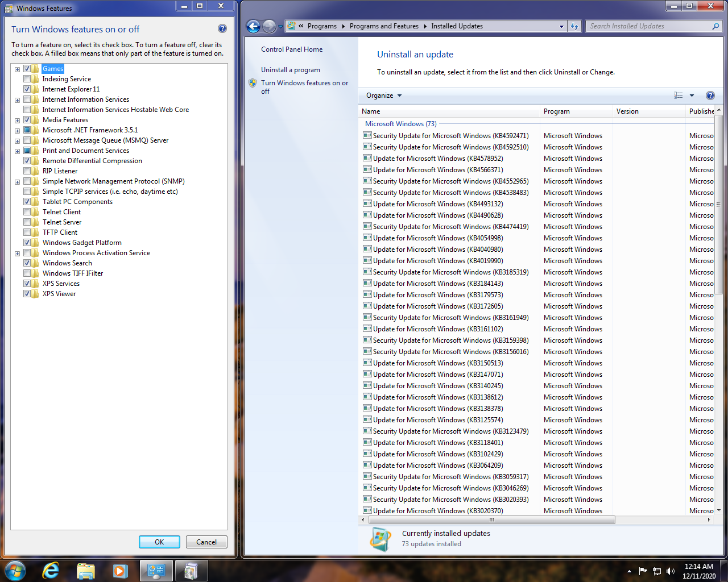
Task: Click the Back arrow in Installed Updates window
Action: (x=254, y=26)
